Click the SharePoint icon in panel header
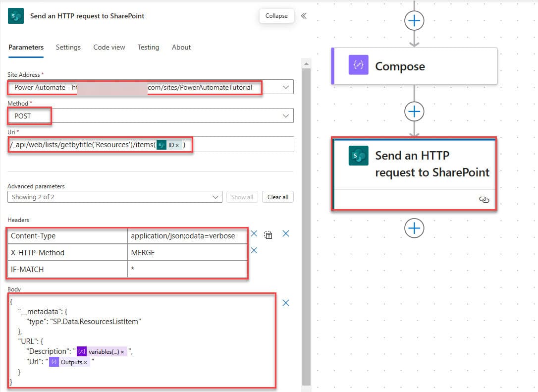This screenshot has width=538, height=392. coord(16,16)
